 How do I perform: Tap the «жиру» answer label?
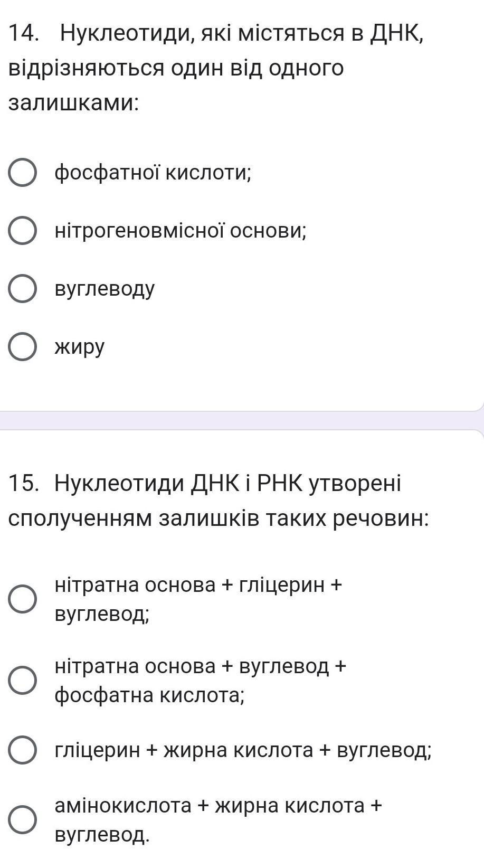(80, 347)
